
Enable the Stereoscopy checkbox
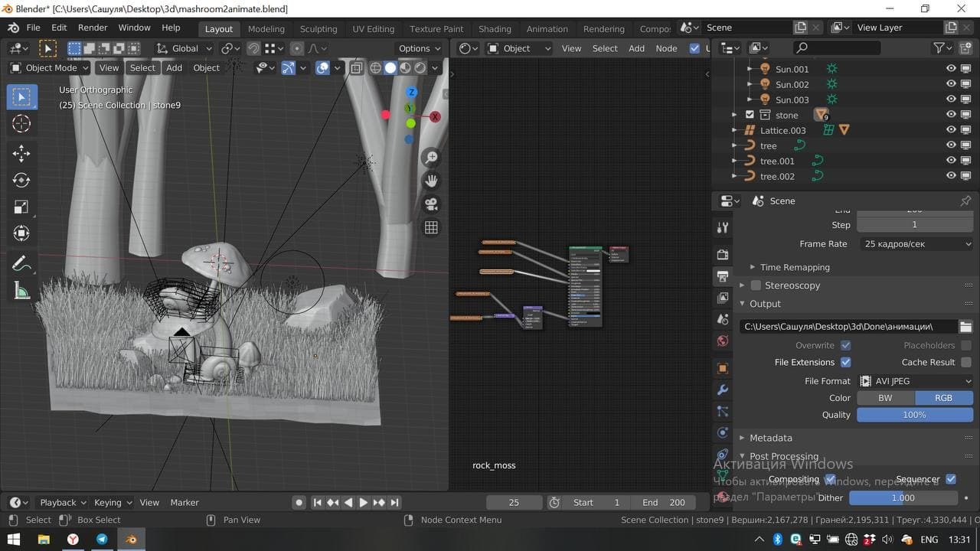click(x=756, y=285)
